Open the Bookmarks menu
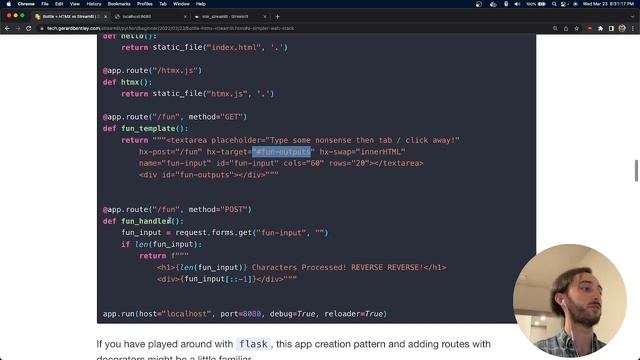The width and height of the screenshot is (640, 360). pyautogui.click(x=119, y=4)
